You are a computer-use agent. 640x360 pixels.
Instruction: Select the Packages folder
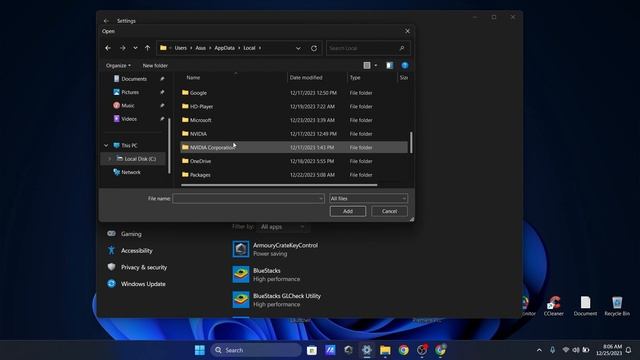(x=294, y=175)
